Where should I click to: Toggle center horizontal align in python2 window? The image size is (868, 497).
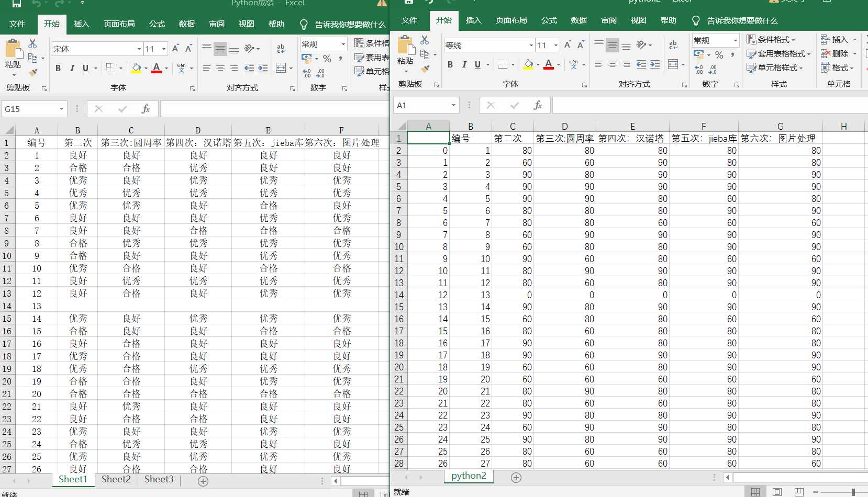click(x=613, y=64)
